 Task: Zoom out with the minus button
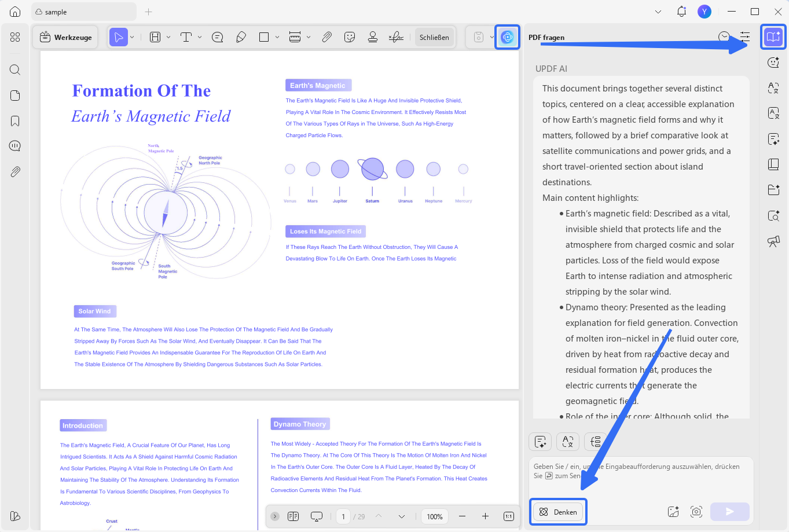(x=462, y=516)
